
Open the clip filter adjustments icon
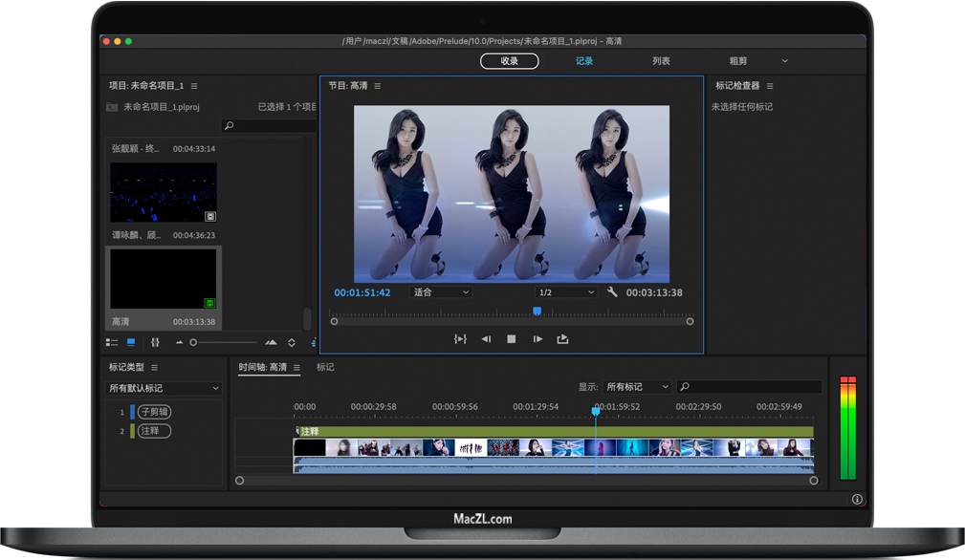point(156,342)
